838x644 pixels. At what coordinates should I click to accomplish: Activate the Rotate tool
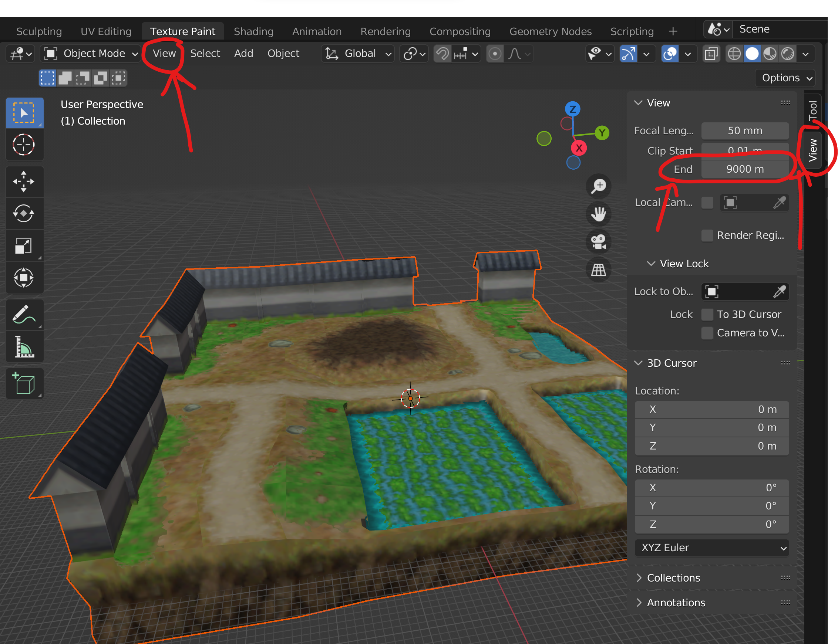tap(24, 213)
